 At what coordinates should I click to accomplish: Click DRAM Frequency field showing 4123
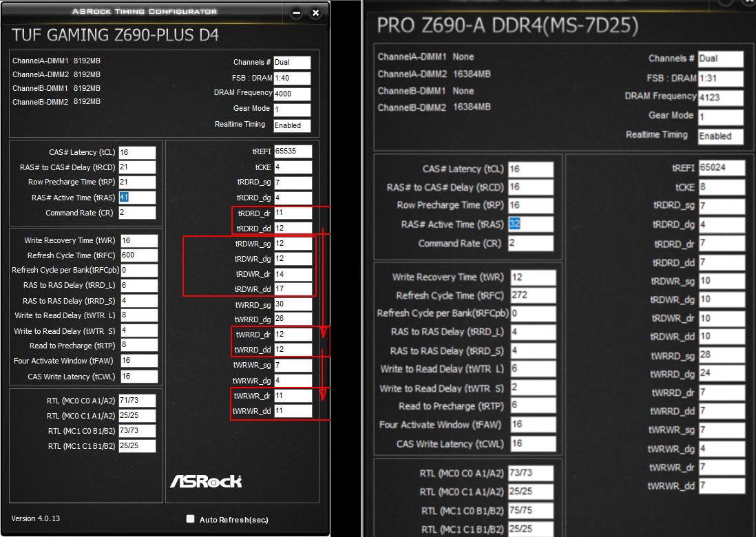(x=720, y=97)
